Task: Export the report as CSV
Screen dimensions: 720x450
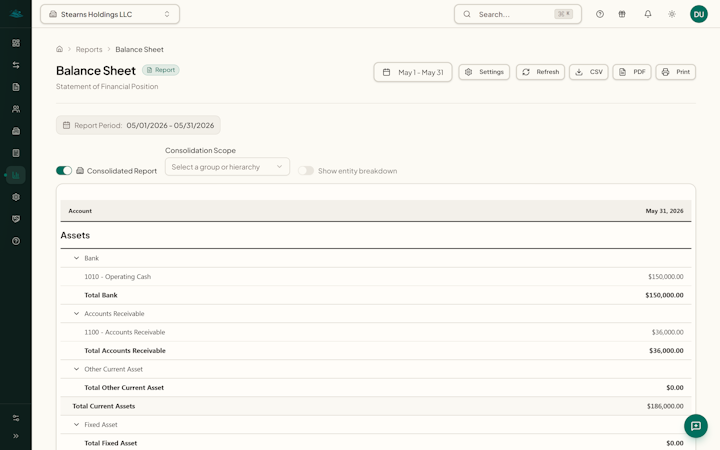Action: coord(589,72)
